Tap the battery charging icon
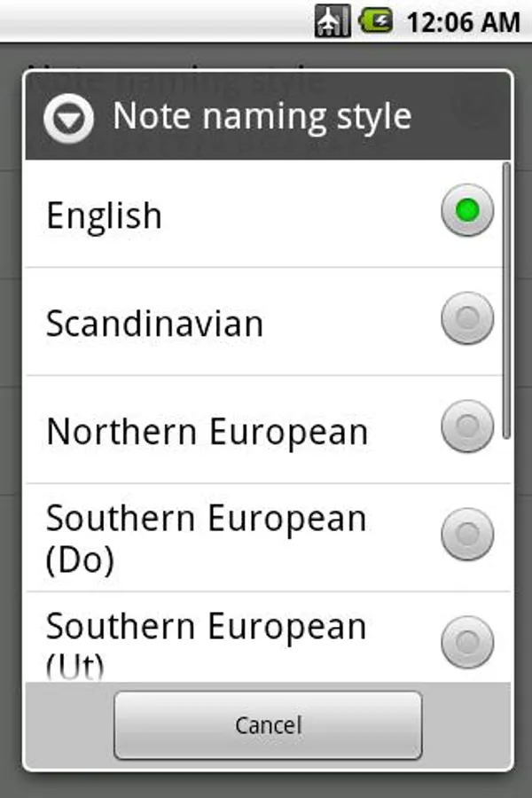 (x=375, y=20)
